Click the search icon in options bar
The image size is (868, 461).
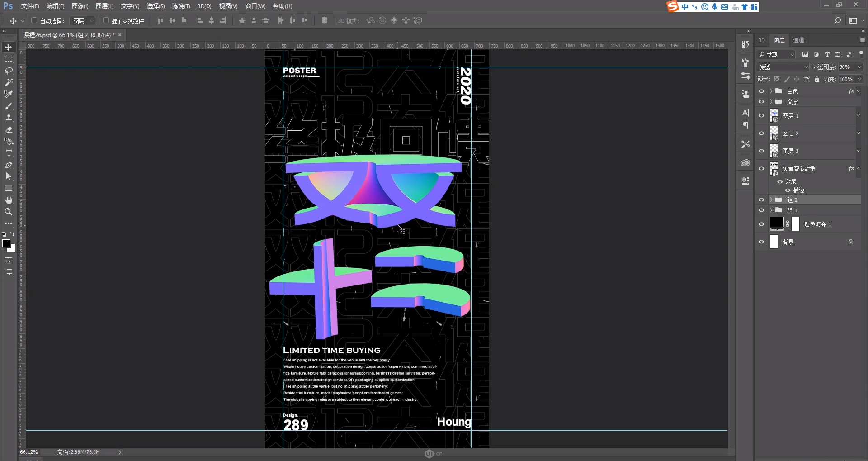click(837, 20)
